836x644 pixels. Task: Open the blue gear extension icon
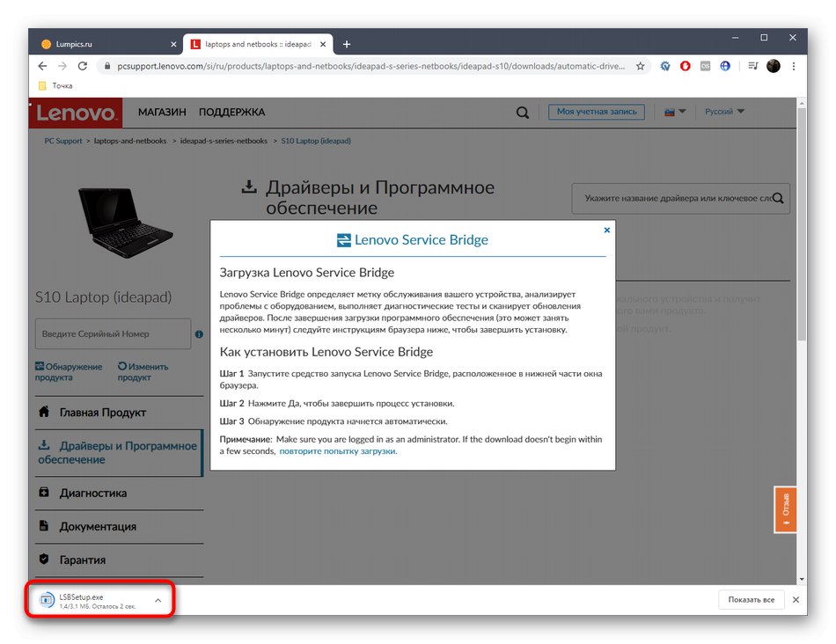[665, 66]
